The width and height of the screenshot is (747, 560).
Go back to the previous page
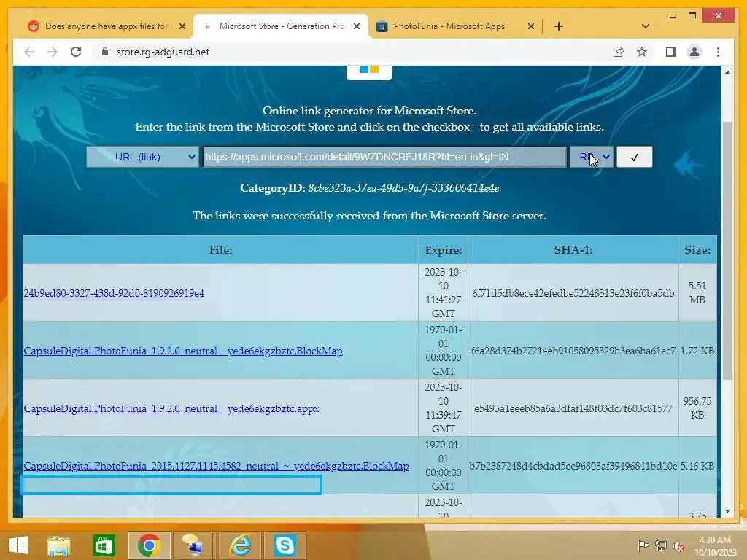(29, 52)
